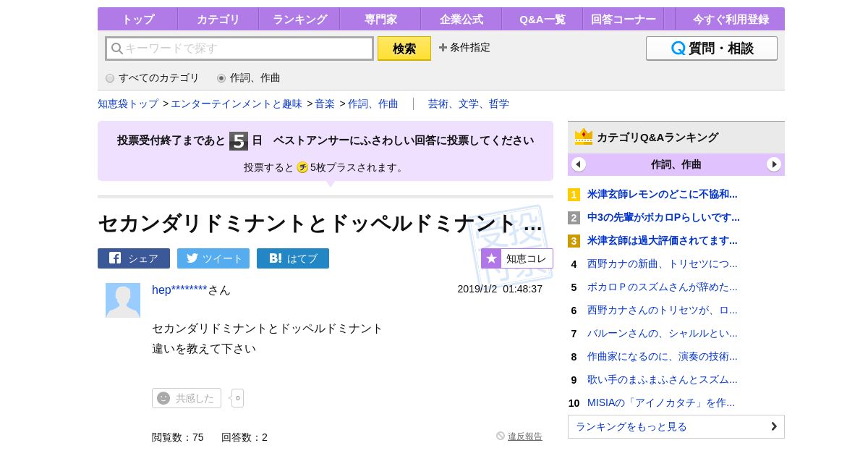This screenshot has width=868, height=456.
Task: Expand the 条件指定 plus option
Action: pyautogui.click(x=464, y=48)
